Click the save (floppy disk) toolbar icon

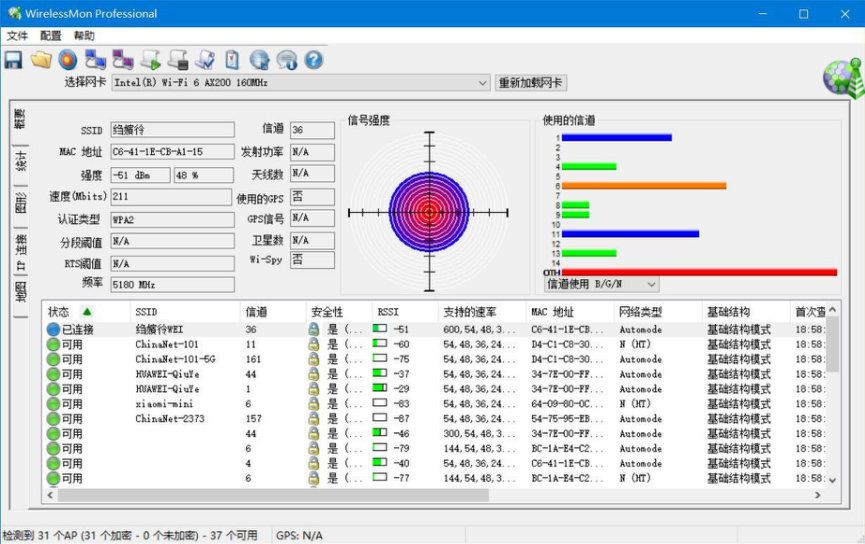coord(13,60)
